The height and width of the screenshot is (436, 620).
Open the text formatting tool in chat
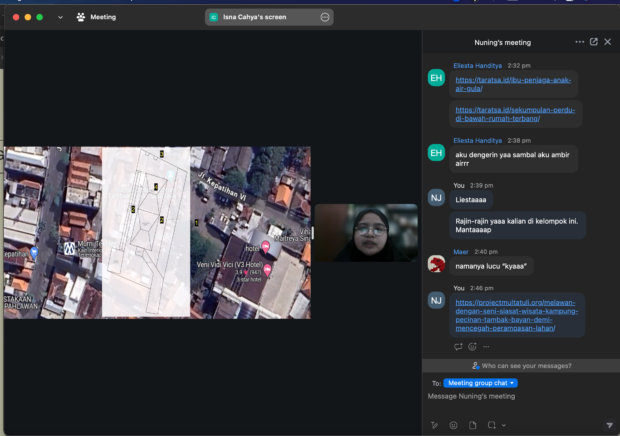(x=434, y=425)
